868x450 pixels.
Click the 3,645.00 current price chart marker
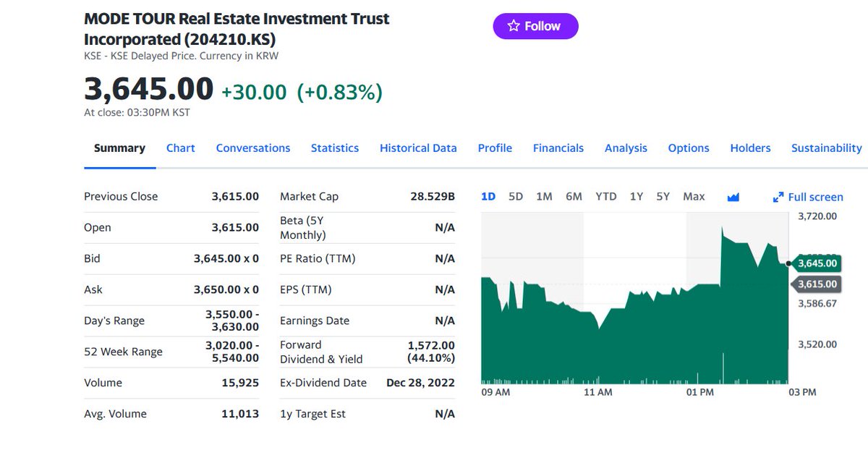817,263
